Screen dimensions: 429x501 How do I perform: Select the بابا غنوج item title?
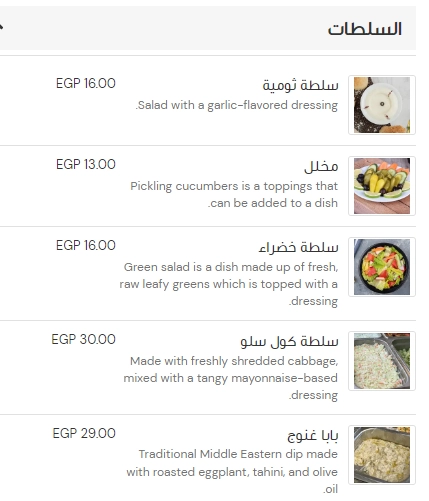tap(313, 435)
